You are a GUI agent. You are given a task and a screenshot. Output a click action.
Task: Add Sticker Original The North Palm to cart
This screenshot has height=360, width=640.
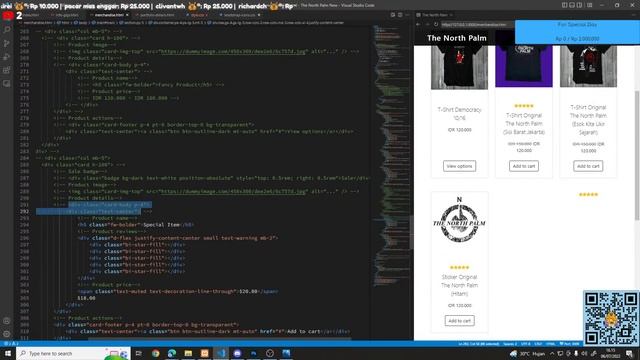click(460, 321)
